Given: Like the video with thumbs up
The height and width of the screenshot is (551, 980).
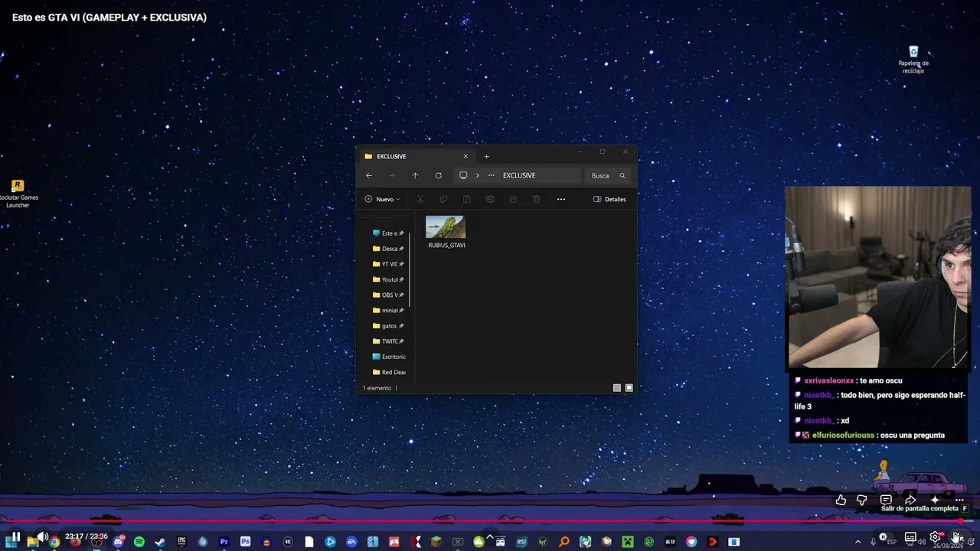Looking at the screenshot, I should point(841,500).
